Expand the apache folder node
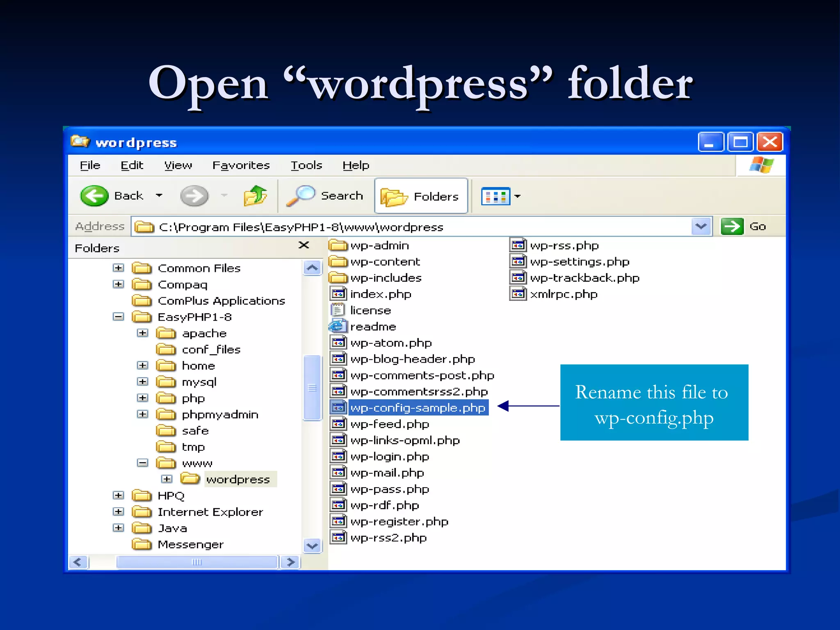840x630 pixels. pyautogui.click(x=142, y=333)
